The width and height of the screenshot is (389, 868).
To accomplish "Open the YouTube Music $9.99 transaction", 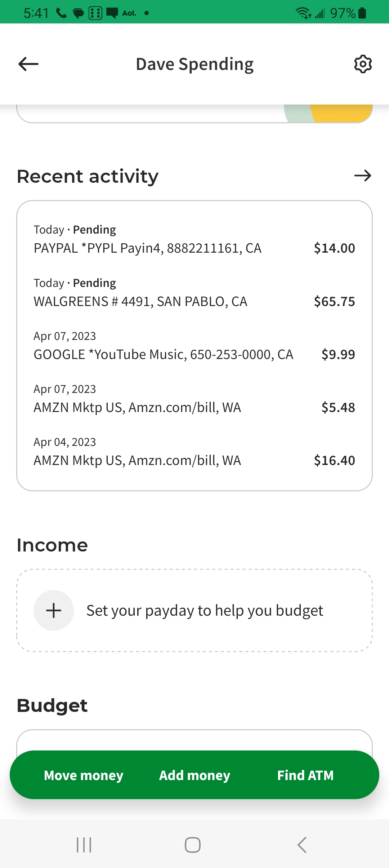I will point(194,346).
